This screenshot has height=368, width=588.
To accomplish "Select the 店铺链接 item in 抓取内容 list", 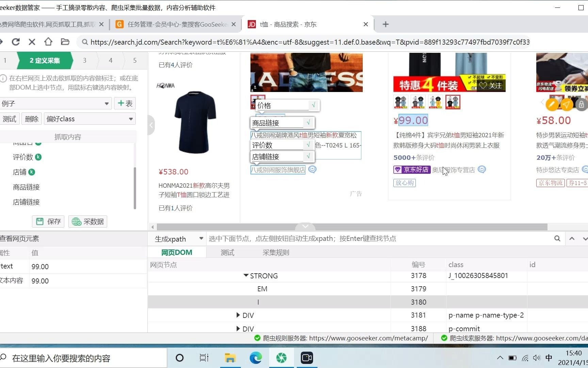I will click(26, 202).
